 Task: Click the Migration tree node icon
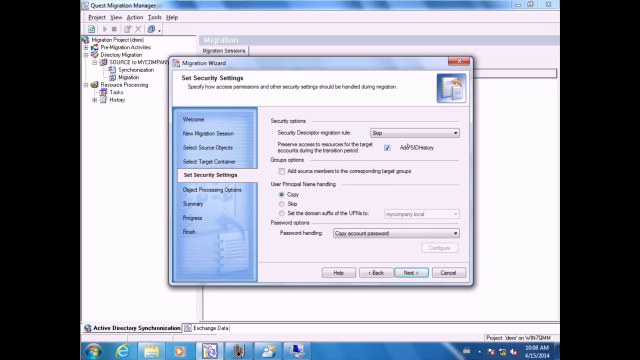[x=112, y=77]
